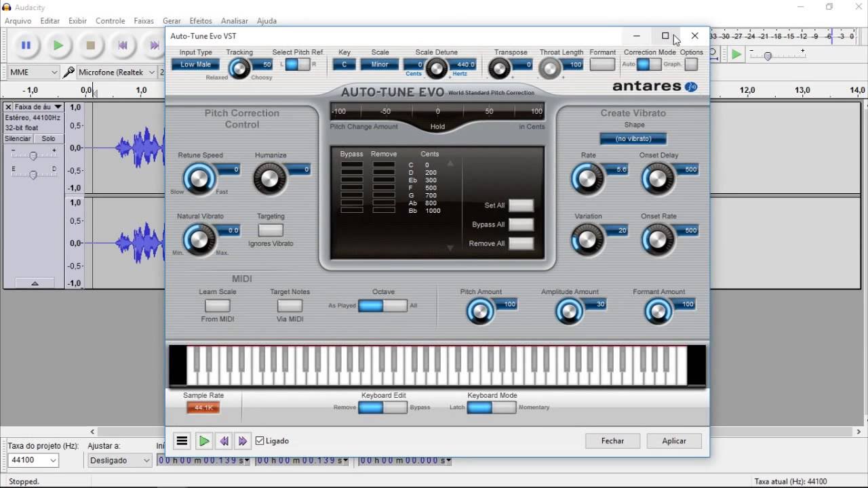Image resolution: width=868 pixels, height=488 pixels.
Task: Adjust the track pan E/D slider
Action: coord(33,174)
